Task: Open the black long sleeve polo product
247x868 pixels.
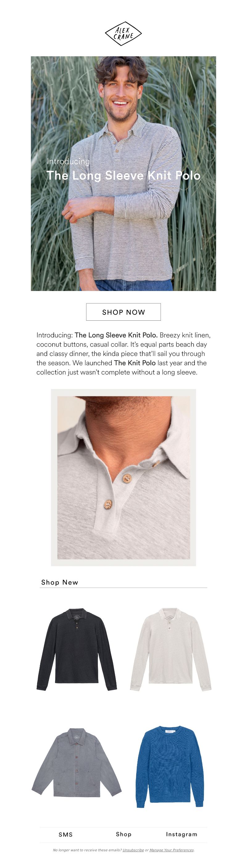Action: pos(77,649)
